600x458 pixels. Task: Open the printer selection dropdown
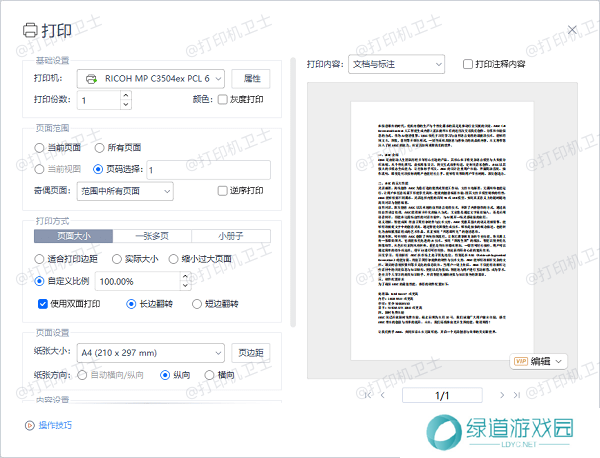click(x=151, y=79)
